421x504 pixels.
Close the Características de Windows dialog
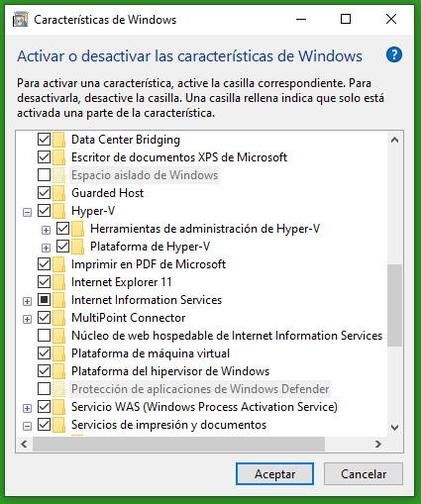[391, 19]
